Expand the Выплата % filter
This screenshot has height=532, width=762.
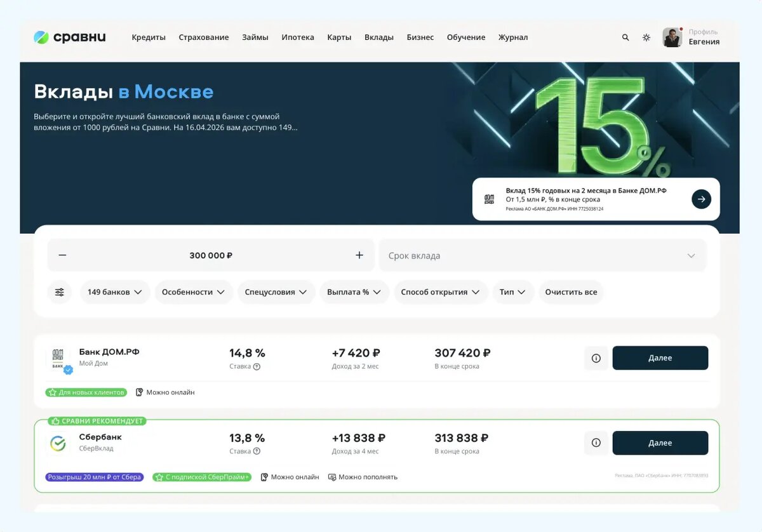(x=354, y=292)
